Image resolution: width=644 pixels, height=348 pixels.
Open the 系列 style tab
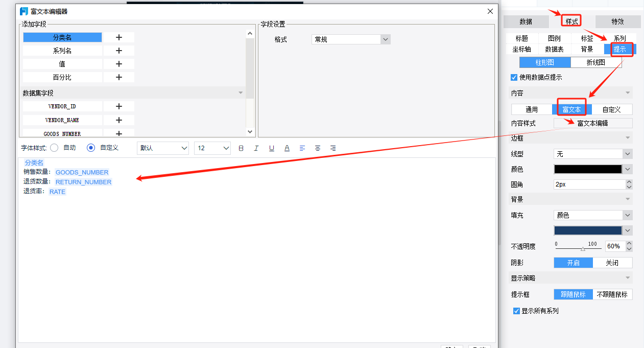620,38
